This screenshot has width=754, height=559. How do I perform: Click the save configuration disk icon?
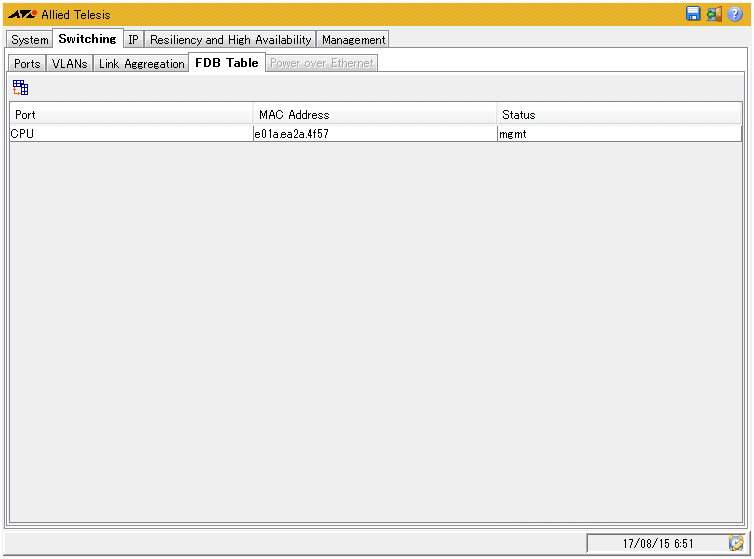(x=693, y=14)
